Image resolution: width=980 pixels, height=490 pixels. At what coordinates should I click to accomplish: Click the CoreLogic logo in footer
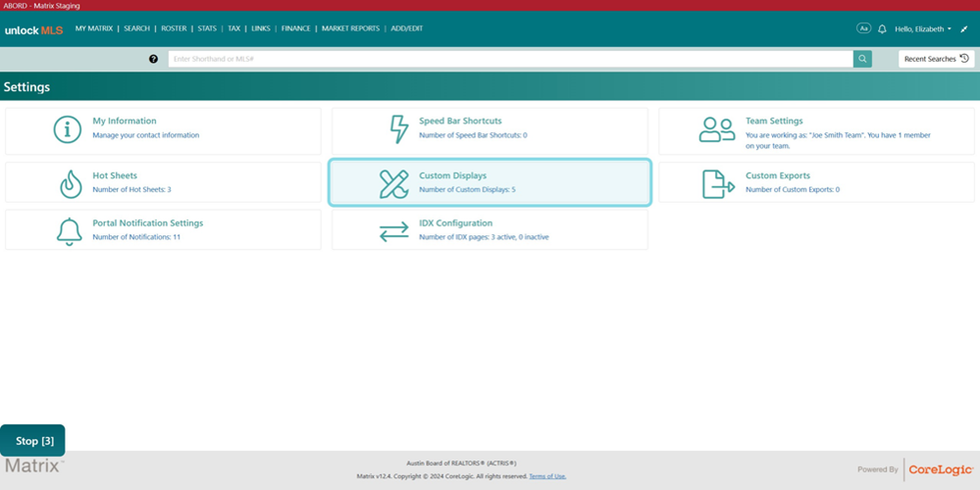tap(941, 469)
